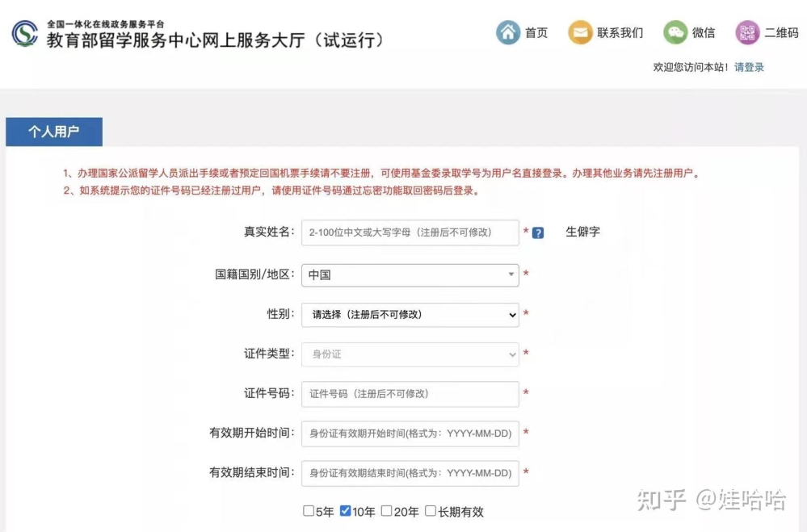Open the 性别 gender dropdown

(410, 314)
